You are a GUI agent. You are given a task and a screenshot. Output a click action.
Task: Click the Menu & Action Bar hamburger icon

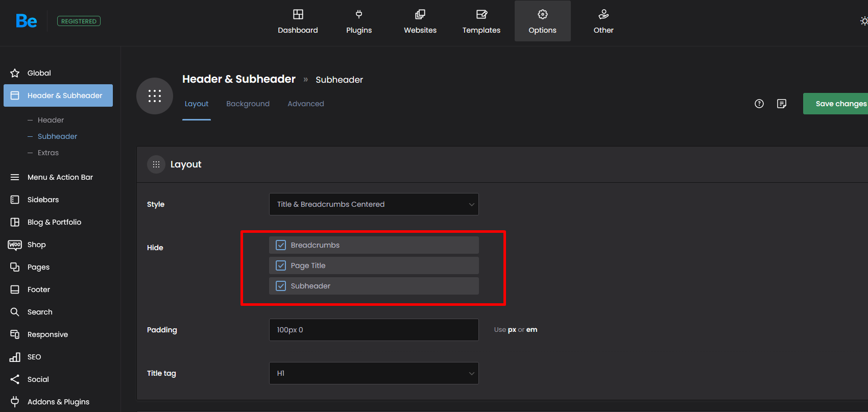(x=15, y=177)
